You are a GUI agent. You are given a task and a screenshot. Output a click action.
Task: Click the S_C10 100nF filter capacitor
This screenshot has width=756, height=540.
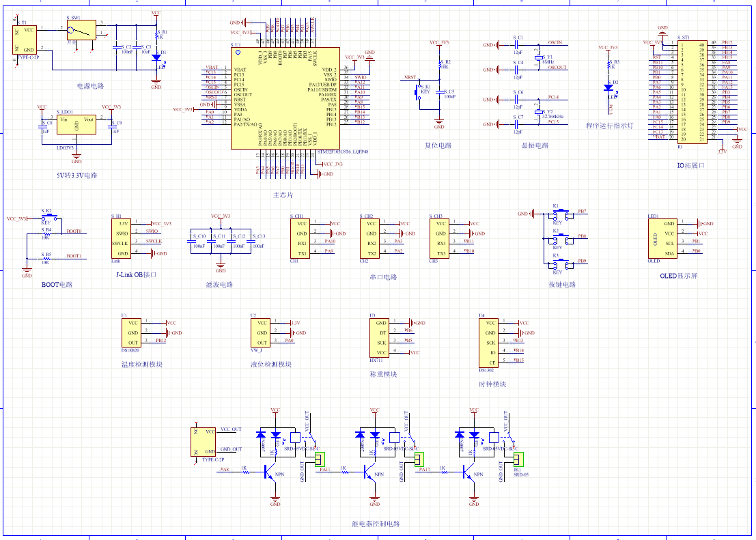pyautogui.click(x=191, y=241)
